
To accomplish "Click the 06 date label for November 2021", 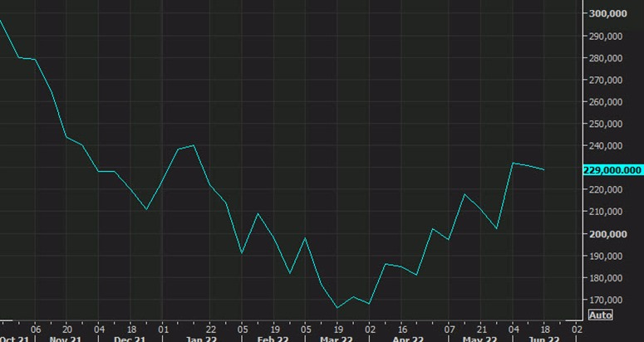I will [x=36, y=330].
